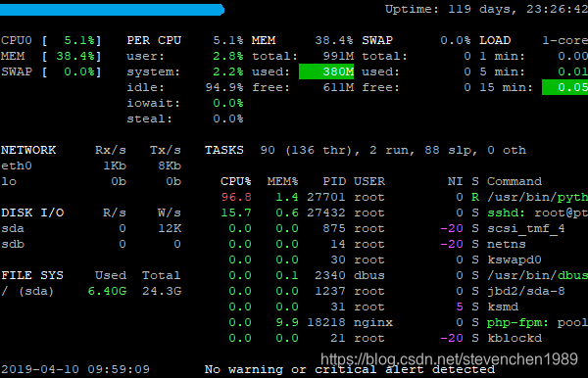The image size is (588, 378).
Task: Click the highlighted 15 min load 0.05
Action: click(x=565, y=87)
